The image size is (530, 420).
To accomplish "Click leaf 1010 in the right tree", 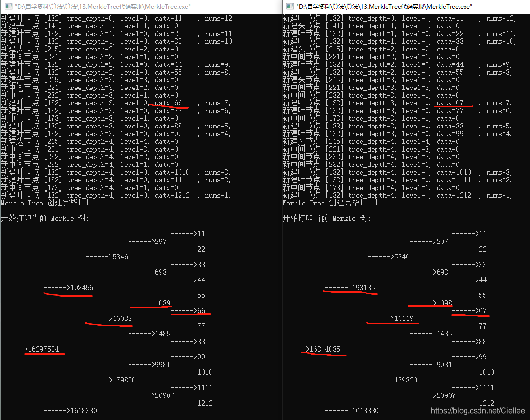I will coord(486,372).
